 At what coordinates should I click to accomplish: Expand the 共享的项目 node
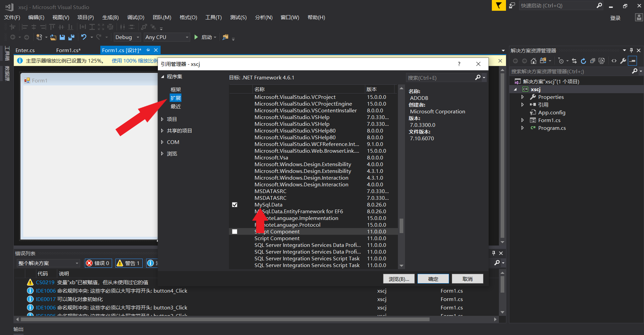pos(162,131)
